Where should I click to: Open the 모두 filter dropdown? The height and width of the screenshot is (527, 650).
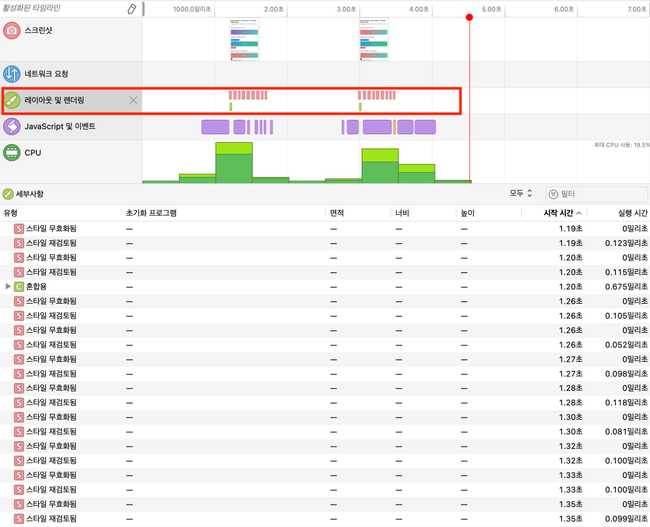521,193
